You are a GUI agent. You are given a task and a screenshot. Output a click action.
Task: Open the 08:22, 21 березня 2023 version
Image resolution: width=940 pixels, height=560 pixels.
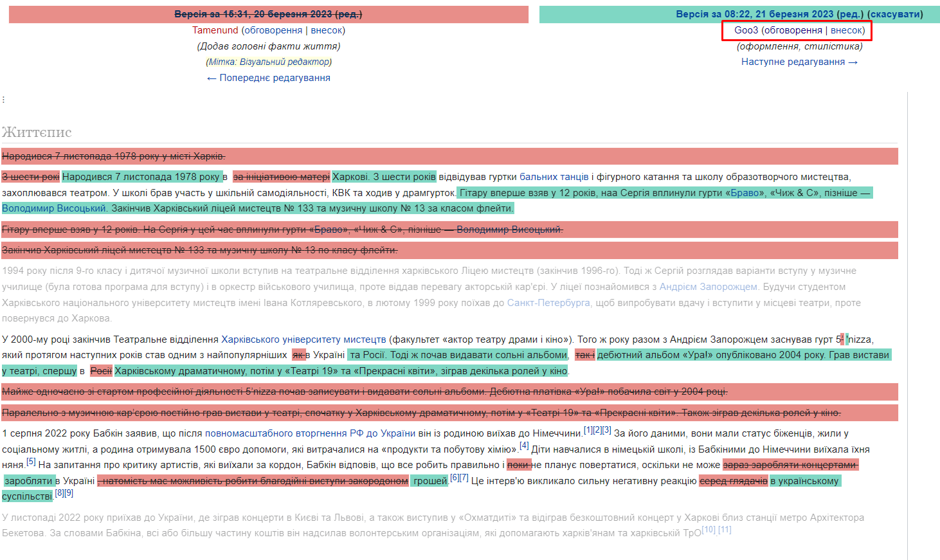point(754,14)
